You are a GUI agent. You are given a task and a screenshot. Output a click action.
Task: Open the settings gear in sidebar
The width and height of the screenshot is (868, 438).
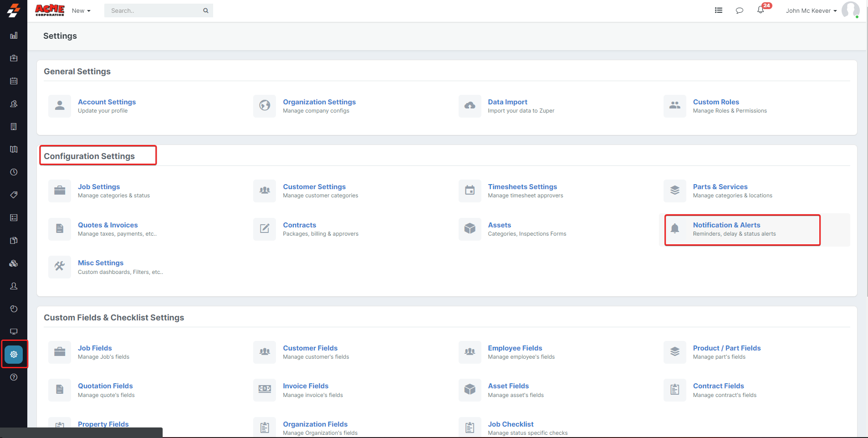(x=14, y=354)
